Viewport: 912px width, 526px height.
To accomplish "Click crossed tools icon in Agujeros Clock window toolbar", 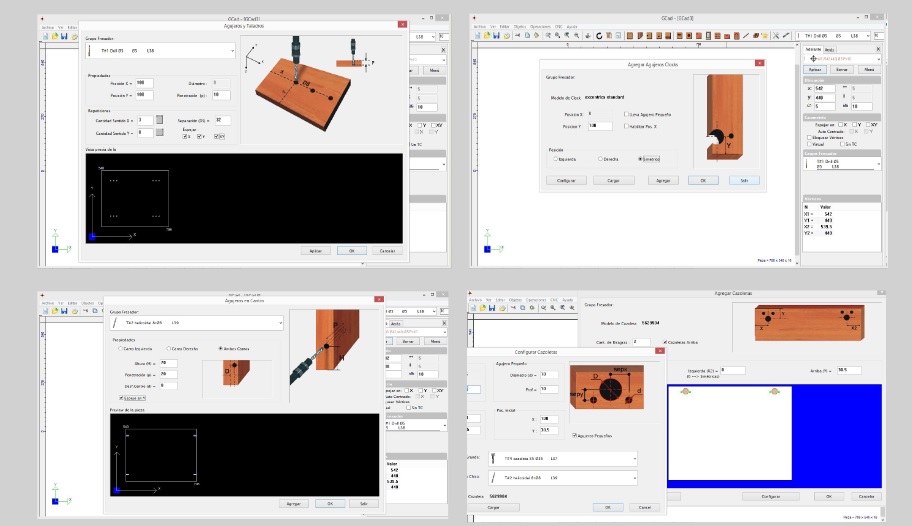I will coord(776,36).
